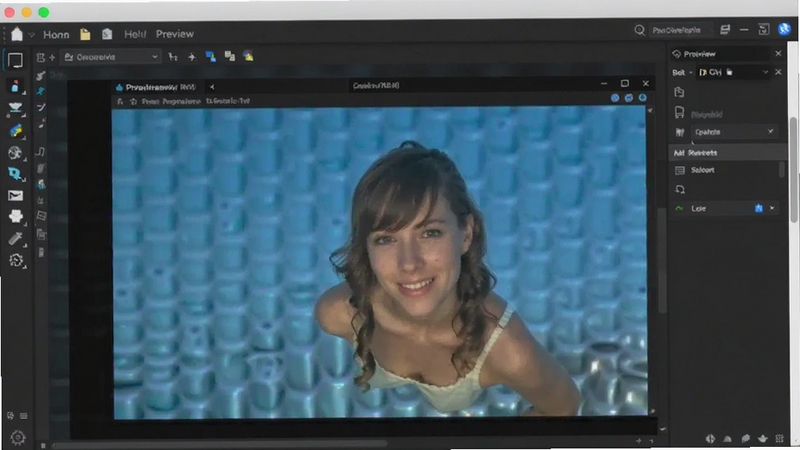Click the export arrow icon in the top bar

763,30
